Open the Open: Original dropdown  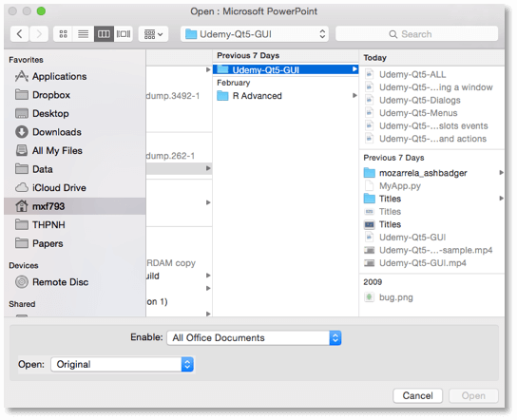(122, 364)
